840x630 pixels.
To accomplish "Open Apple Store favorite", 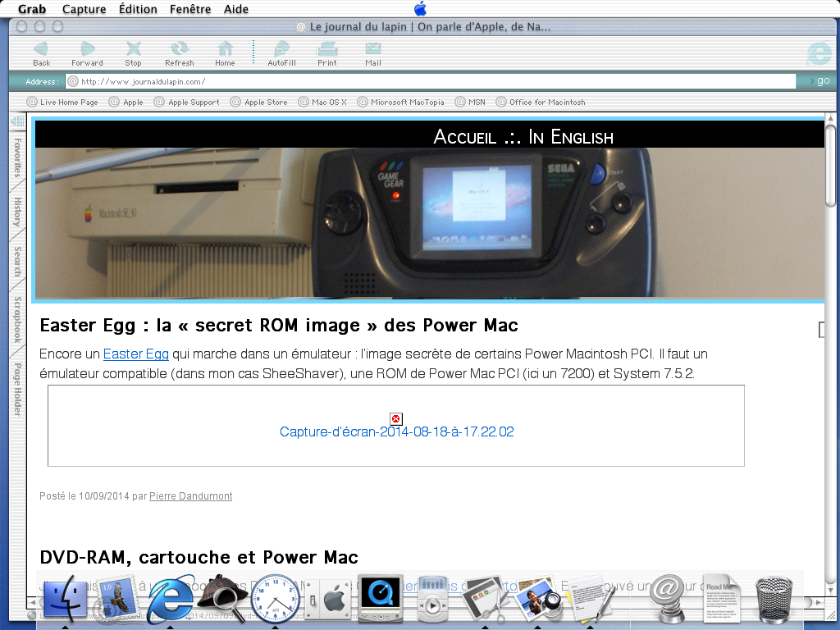I will click(259, 102).
